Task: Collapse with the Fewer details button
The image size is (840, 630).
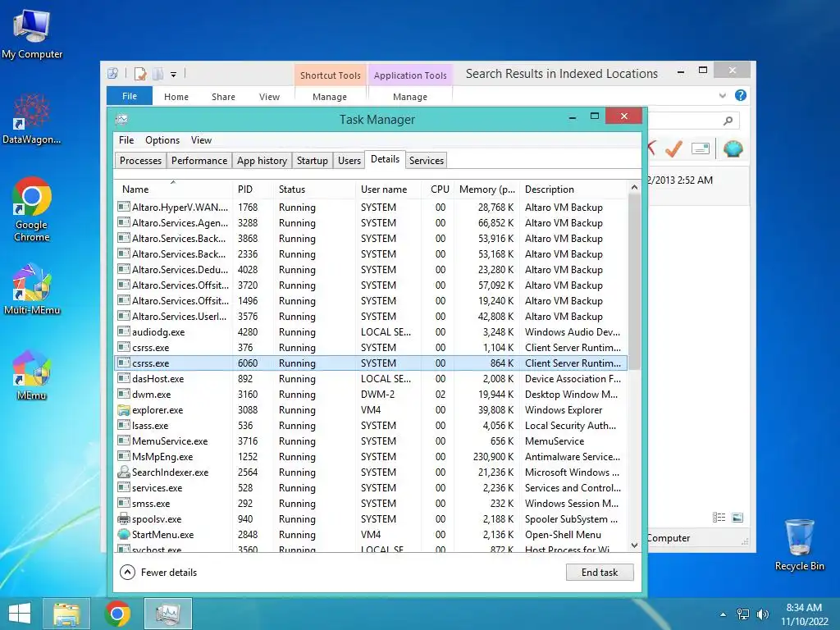Action: tap(158, 572)
